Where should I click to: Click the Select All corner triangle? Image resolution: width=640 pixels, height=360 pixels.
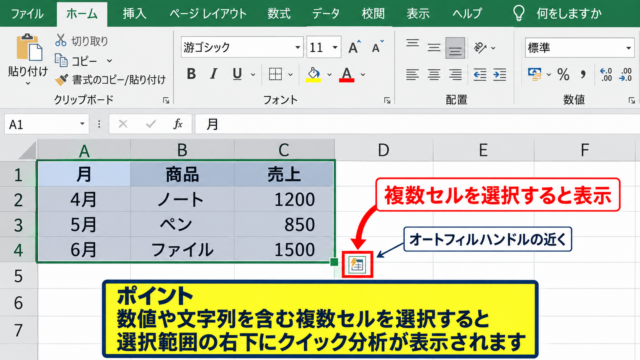[27, 150]
